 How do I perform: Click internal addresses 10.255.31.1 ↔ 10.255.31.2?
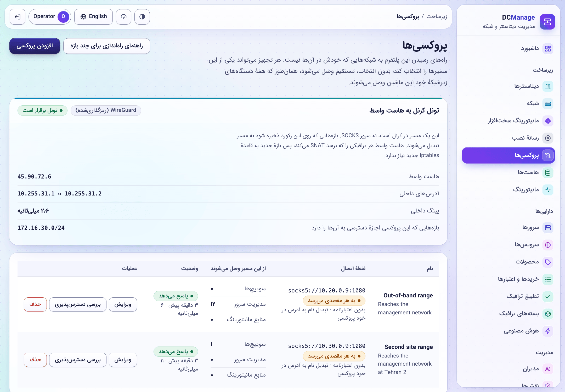coord(60,194)
